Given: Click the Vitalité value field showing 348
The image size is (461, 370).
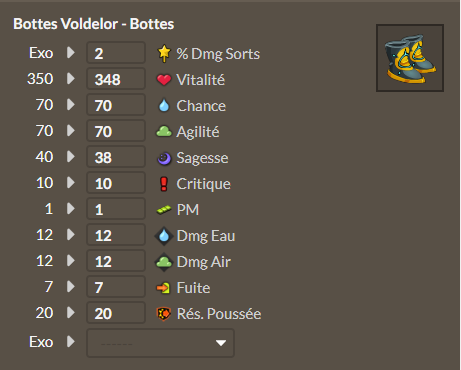Looking at the screenshot, I should coord(116,79).
